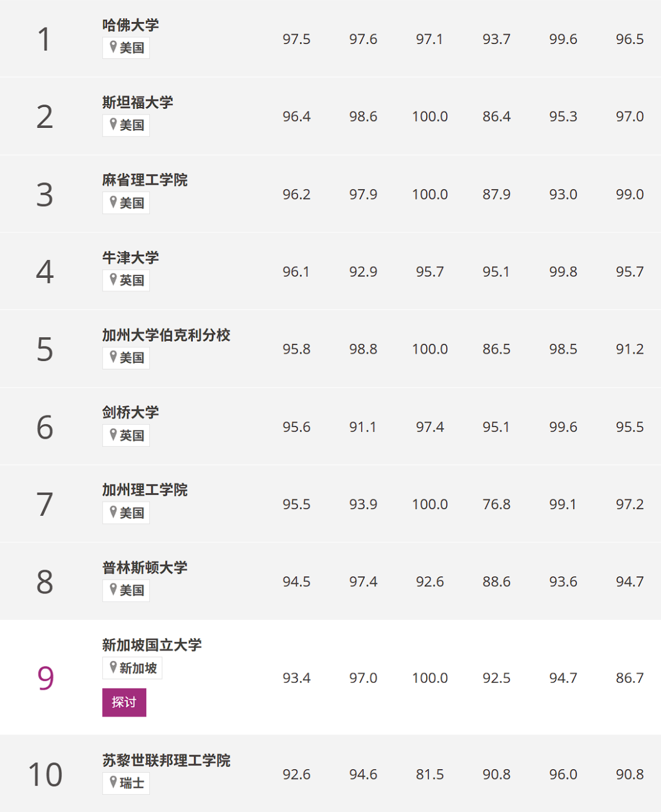The height and width of the screenshot is (812, 661).
Task: Open the 哈佛大学 university link
Action: pyautogui.click(x=130, y=25)
